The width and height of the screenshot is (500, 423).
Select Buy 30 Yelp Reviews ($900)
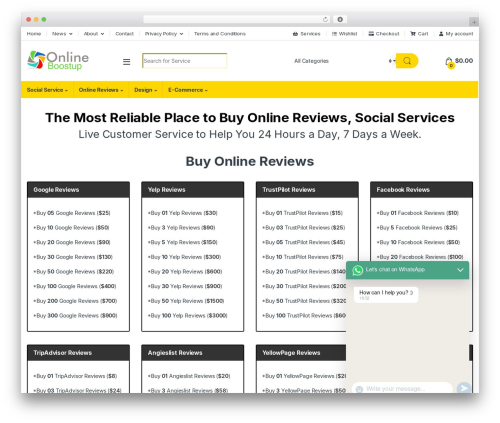pos(185,286)
